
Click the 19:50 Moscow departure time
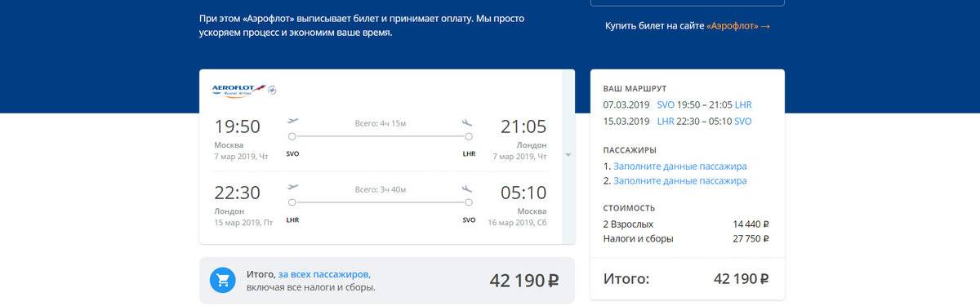coord(238,126)
